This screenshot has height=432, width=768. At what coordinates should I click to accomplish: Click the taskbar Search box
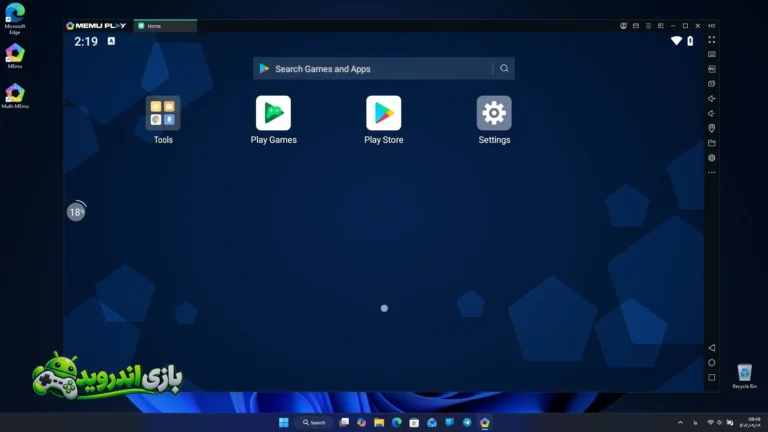(314, 422)
